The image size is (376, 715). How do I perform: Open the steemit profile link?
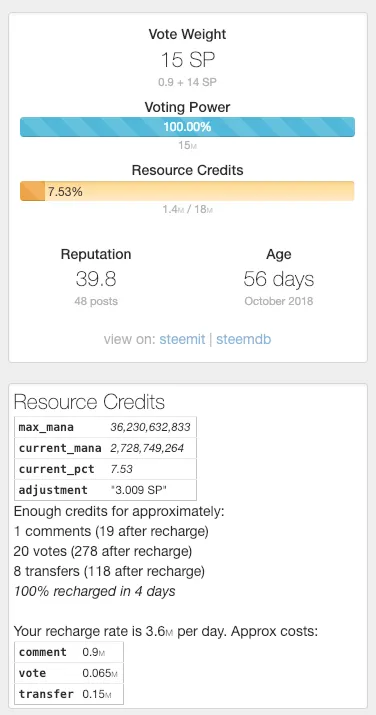coord(182,339)
